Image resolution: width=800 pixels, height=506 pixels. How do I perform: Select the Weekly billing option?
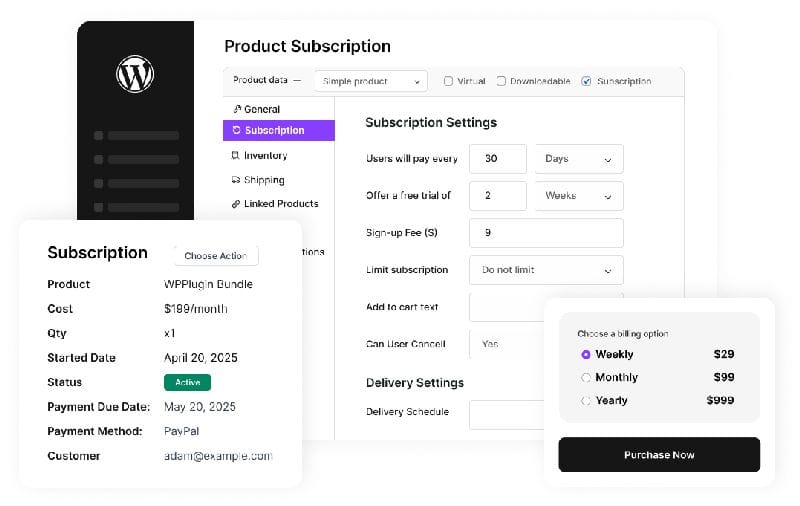(586, 355)
